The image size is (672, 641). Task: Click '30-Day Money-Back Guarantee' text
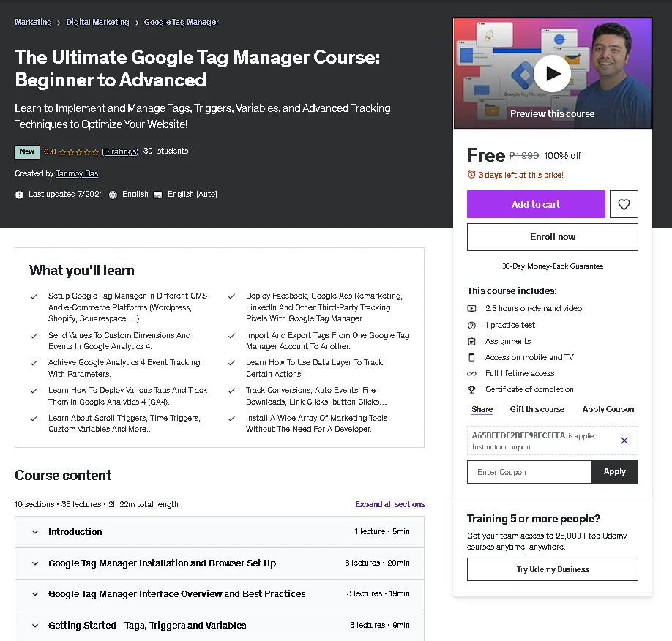[553, 266]
